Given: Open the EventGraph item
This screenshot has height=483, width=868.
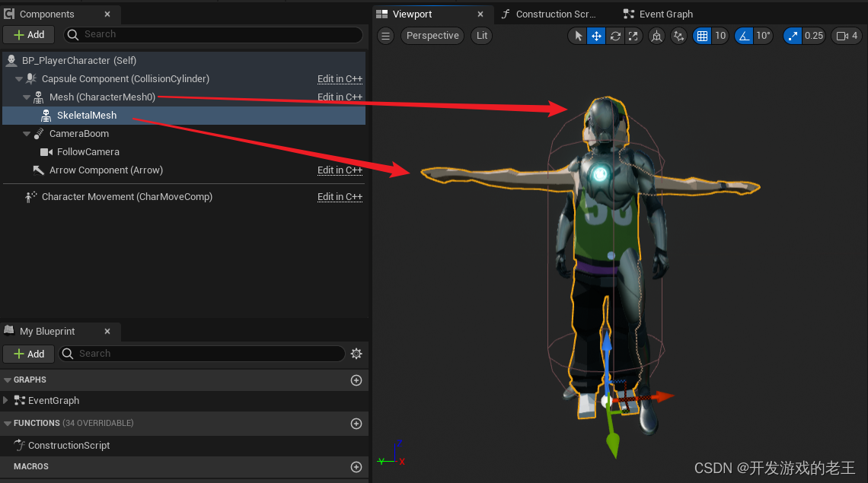Looking at the screenshot, I should click(53, 401).
